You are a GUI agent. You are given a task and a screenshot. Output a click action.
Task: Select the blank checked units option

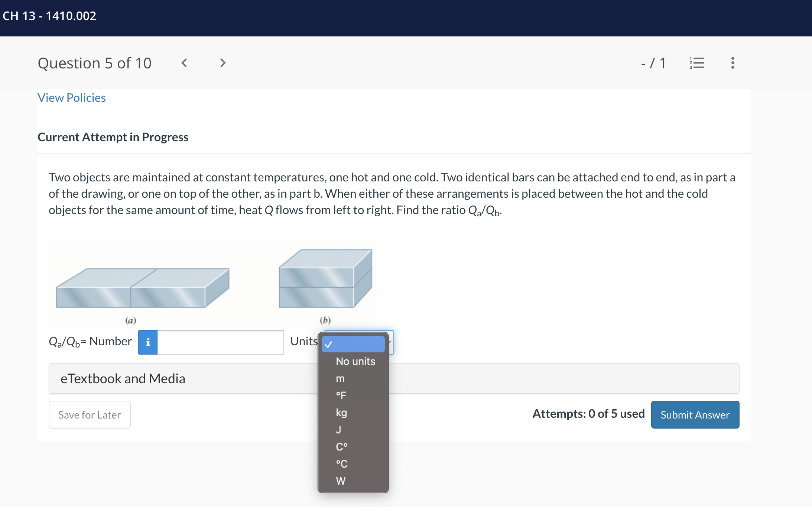tap(353, 344)
